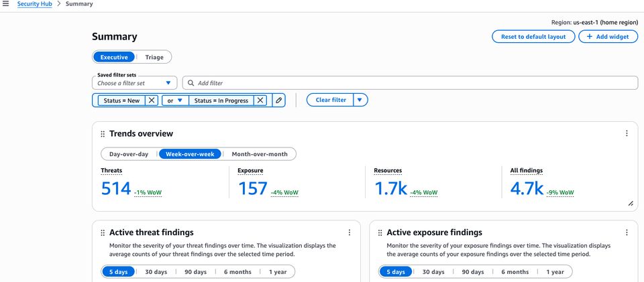Remove the Status = In Progress filter
Image resolution: width=644 pixels, height=282 pixels.
(260, 100)
